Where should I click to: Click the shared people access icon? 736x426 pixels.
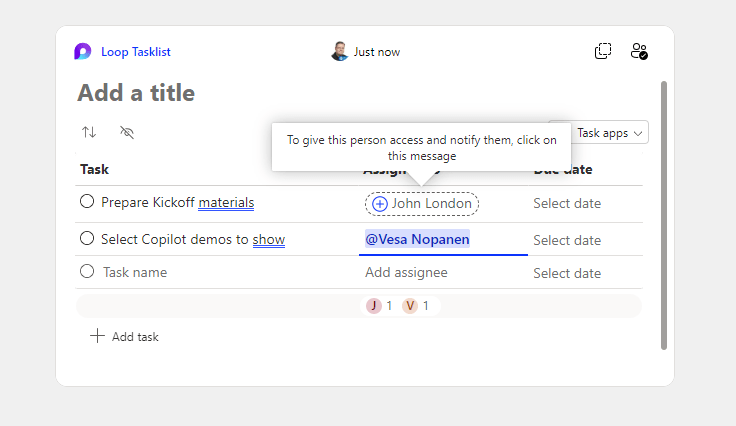click(639, 51)
